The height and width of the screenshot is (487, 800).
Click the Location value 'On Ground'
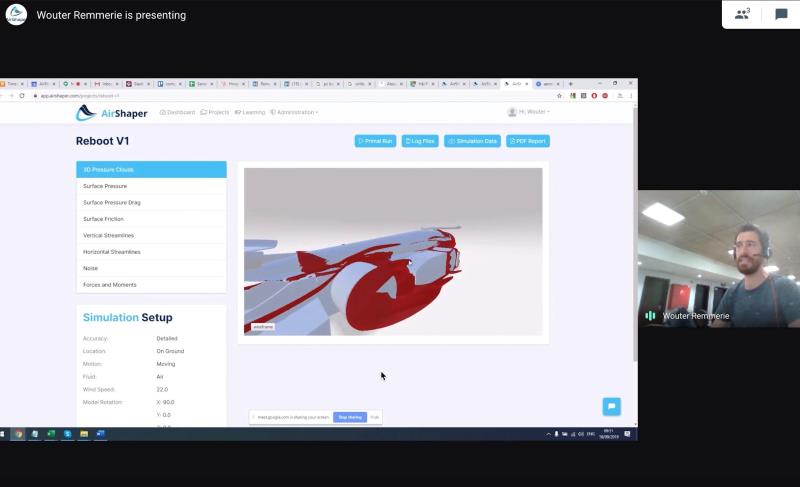[170, 351]
